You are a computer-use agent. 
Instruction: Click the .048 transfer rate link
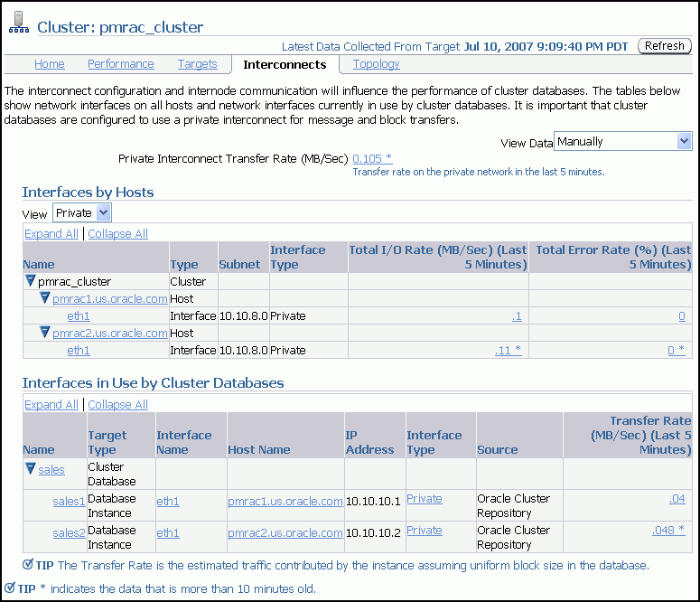(x=667, y=531)
